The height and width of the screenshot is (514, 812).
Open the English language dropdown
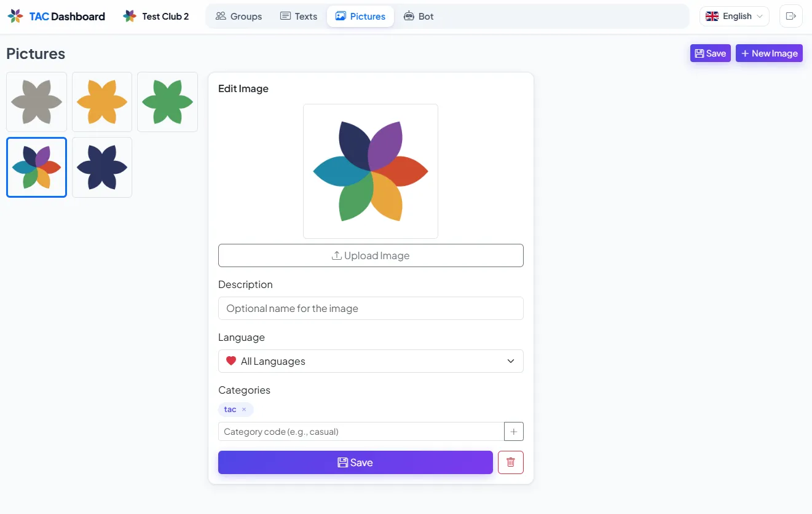pyautogui.click(x=735, y=16)
